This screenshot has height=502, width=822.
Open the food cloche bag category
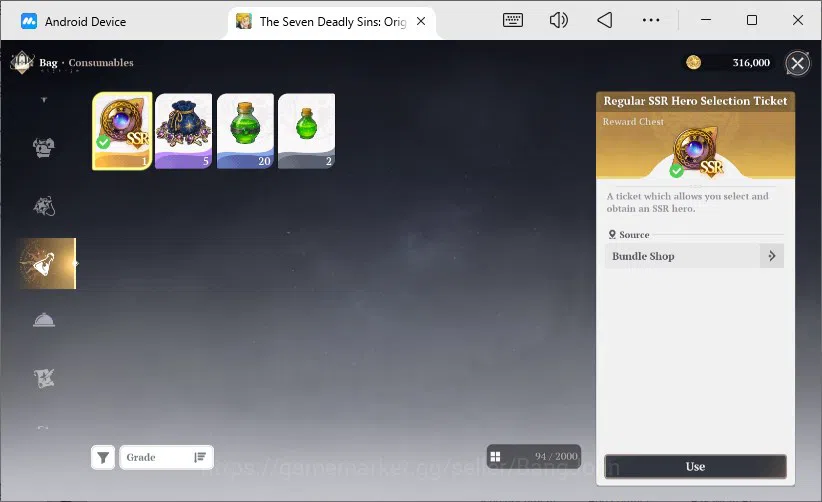[x=44, y=320]
